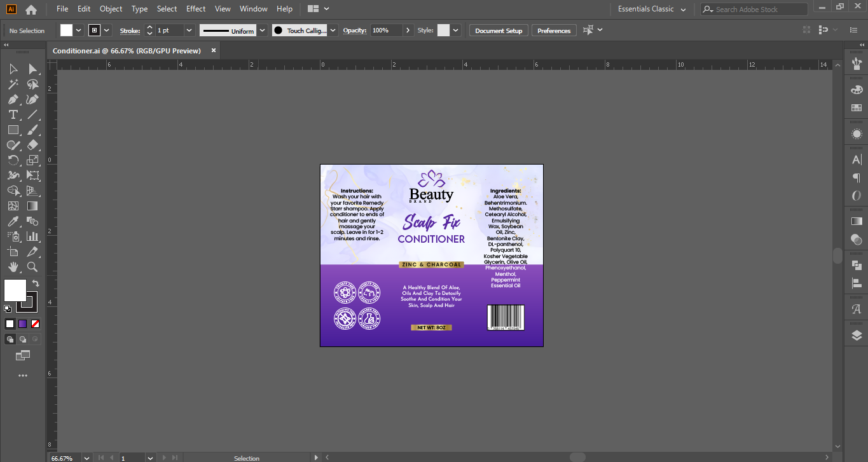This screenshot has height=462, width=868.
Task: Pick the Zoom tool magnifier
Action: tap(32, 267)
